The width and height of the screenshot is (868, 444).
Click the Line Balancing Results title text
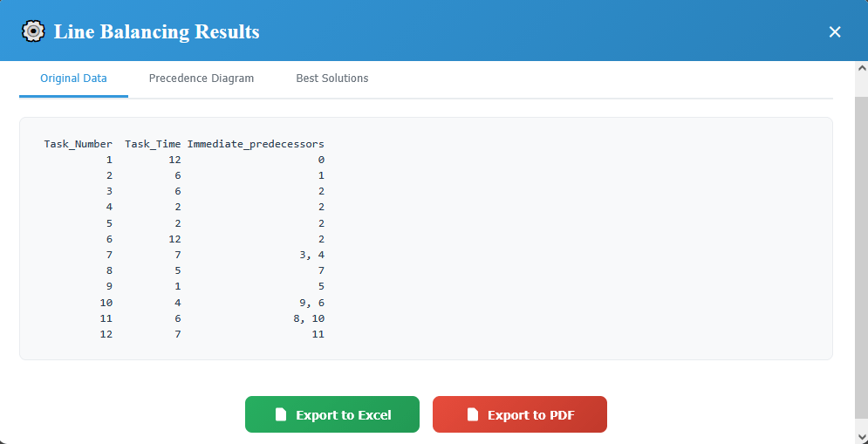[157, 32]
